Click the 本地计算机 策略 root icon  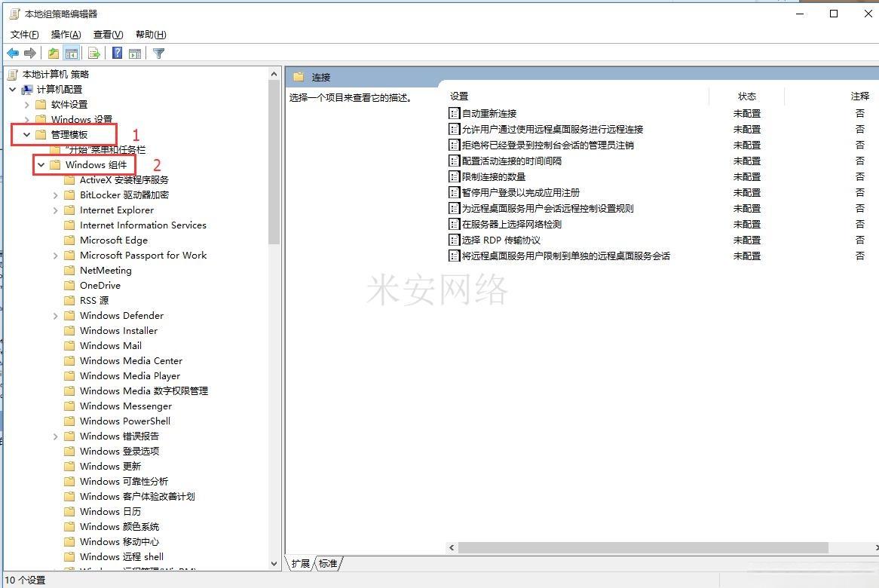pos(12,75)
